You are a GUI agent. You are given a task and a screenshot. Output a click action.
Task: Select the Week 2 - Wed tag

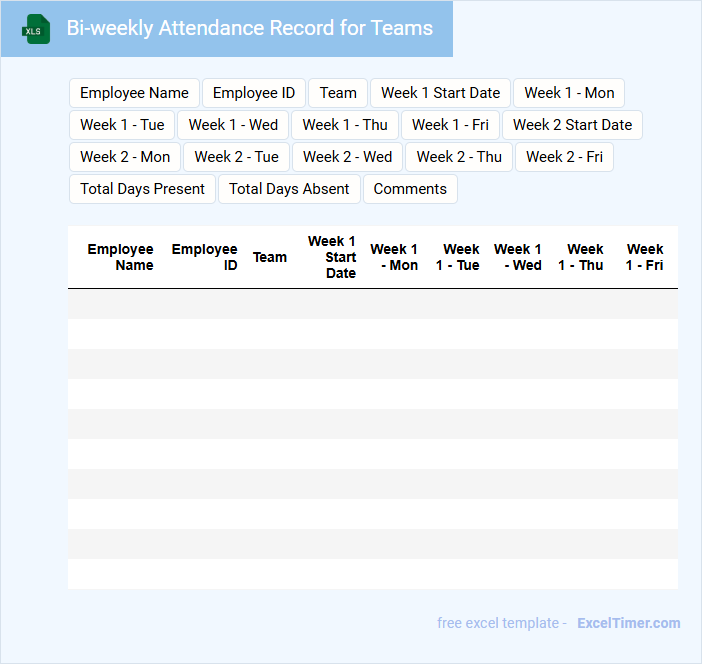347,157
